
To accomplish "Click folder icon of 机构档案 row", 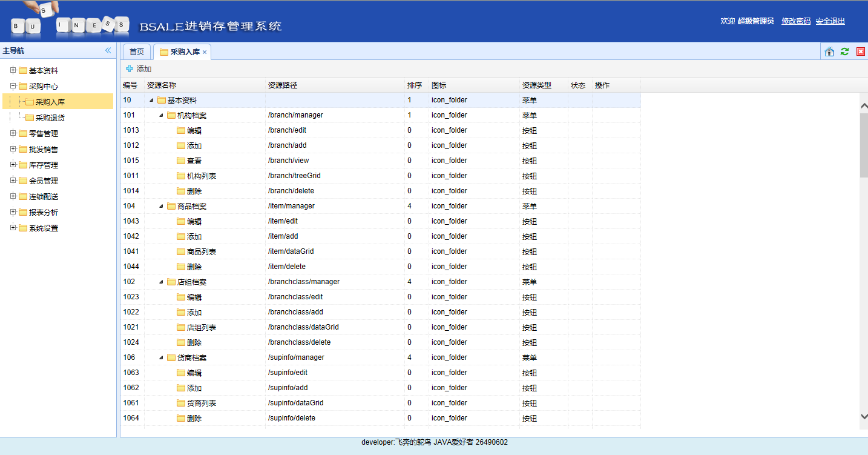I will tap(171, 115).
